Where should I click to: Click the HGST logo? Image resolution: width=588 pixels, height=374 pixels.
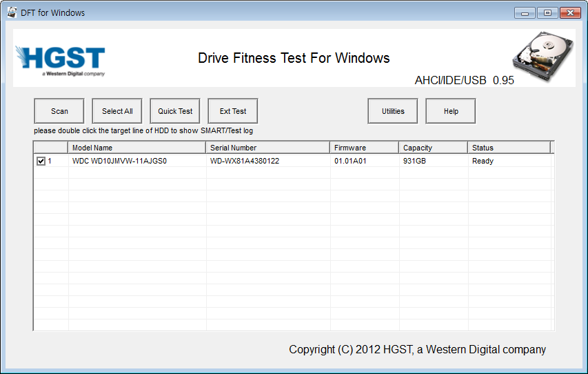point(61,61)
